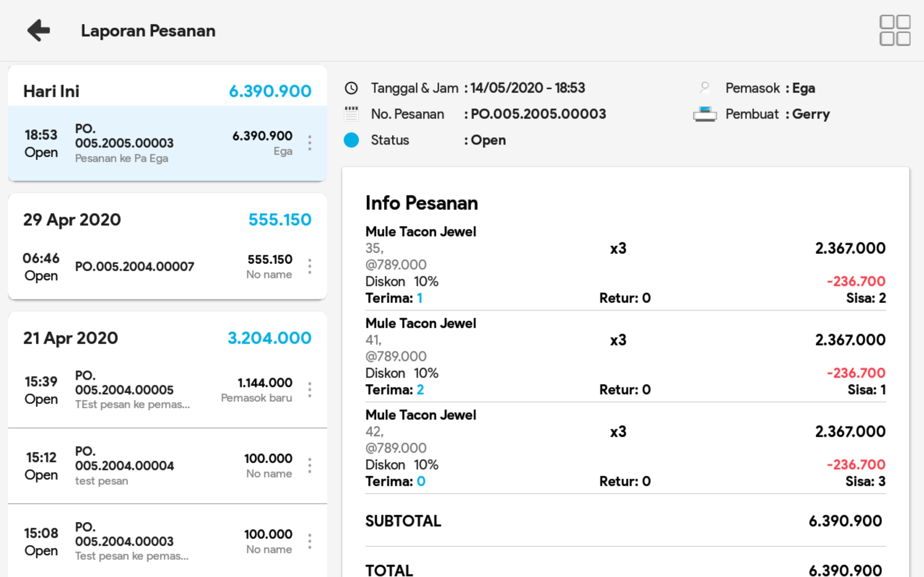Viewport: 924px width, 577px height.
Task: Open three-dot menu for PO.005.2005.00003
Action: 310,143
